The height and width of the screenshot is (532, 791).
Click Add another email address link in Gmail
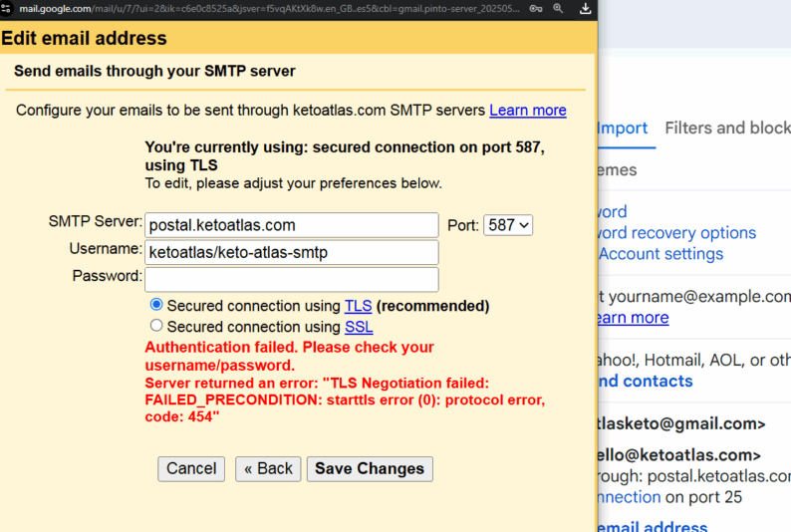pyautogui.click(x=653, y=526)
